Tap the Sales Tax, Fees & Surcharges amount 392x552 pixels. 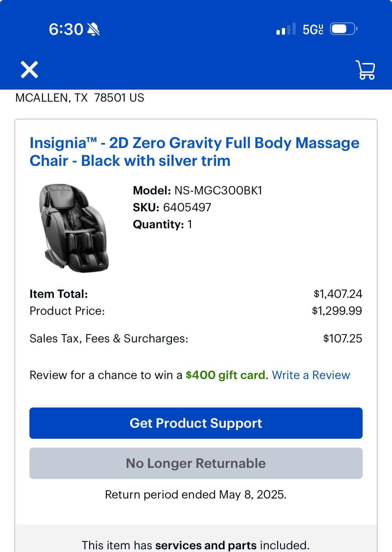342,339
